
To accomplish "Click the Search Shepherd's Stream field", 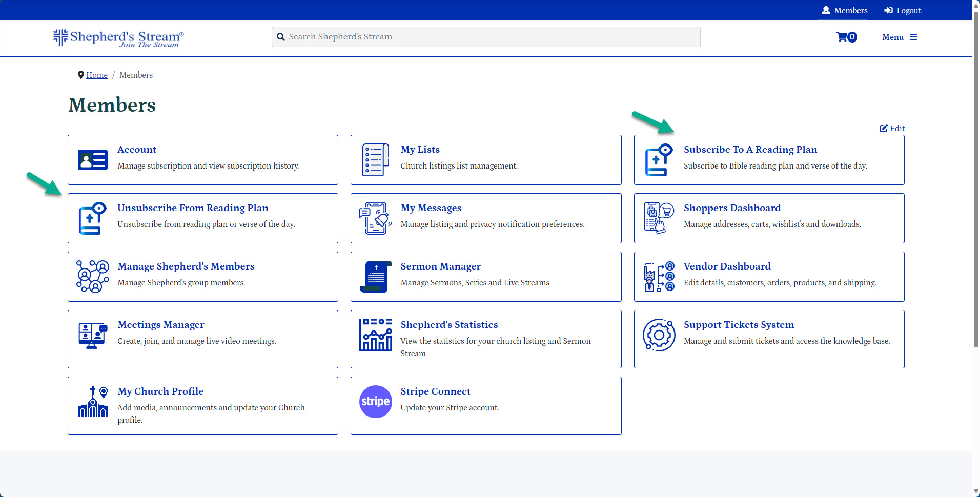I will [x=486, y=37].
